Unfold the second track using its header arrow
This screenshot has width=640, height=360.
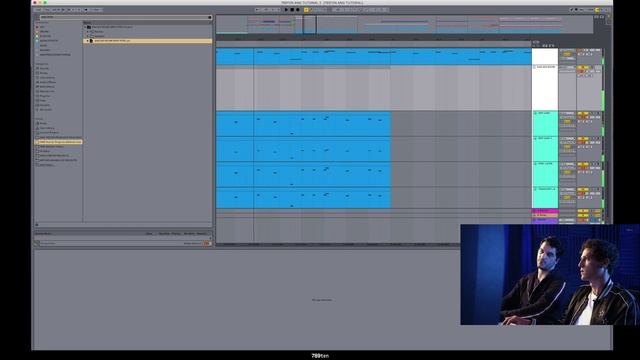click(x=535, y=67)
